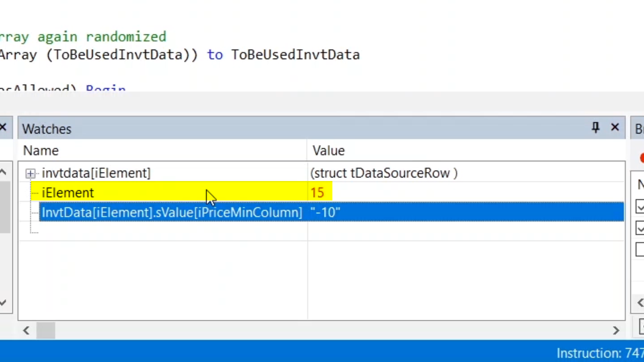644x362 pixels.
Task: Select the InvtData sValue iPriceMinColumn watch
Action: [x=172, y=213]
